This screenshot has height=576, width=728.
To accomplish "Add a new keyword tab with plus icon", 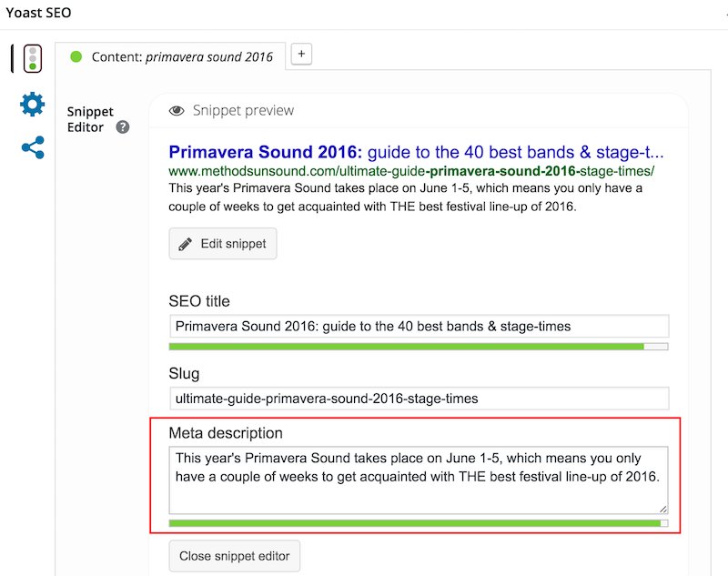I will (x=300, y=55).
